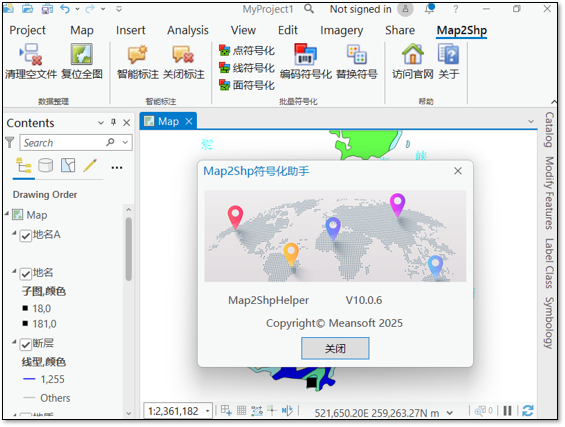Open the notifications bell icon
The height and width of the screenshot is (427, 565).
click(x=430, y=9)
